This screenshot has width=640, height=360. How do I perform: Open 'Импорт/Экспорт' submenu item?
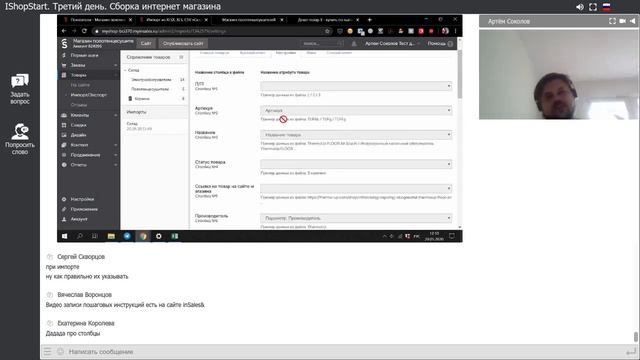[89, 95]
